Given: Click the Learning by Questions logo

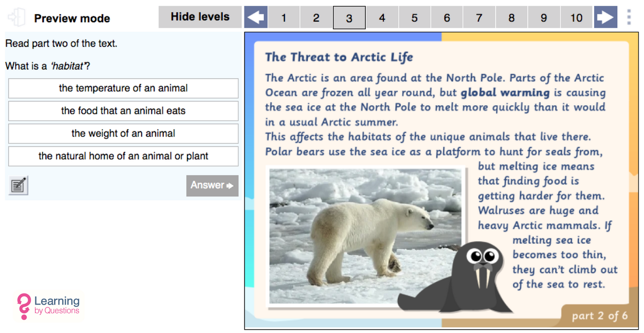Looking at the screenshot, I should click(x=48, y=306).
